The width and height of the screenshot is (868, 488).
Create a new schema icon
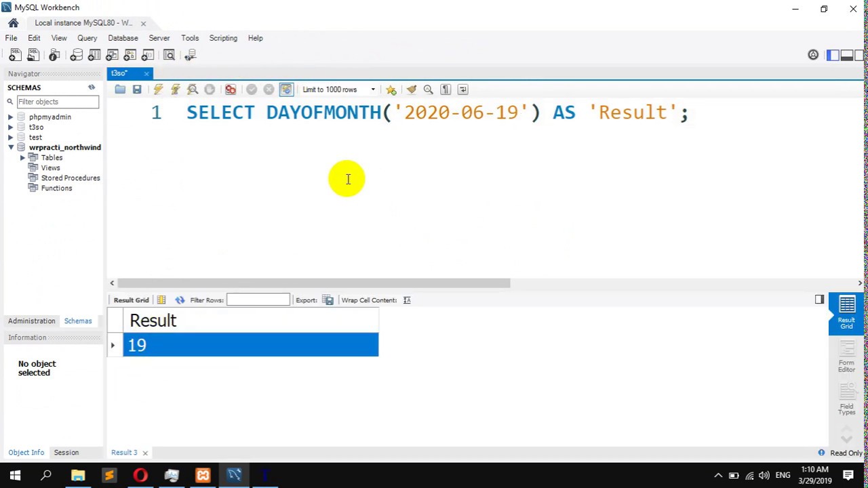[77, 55]
